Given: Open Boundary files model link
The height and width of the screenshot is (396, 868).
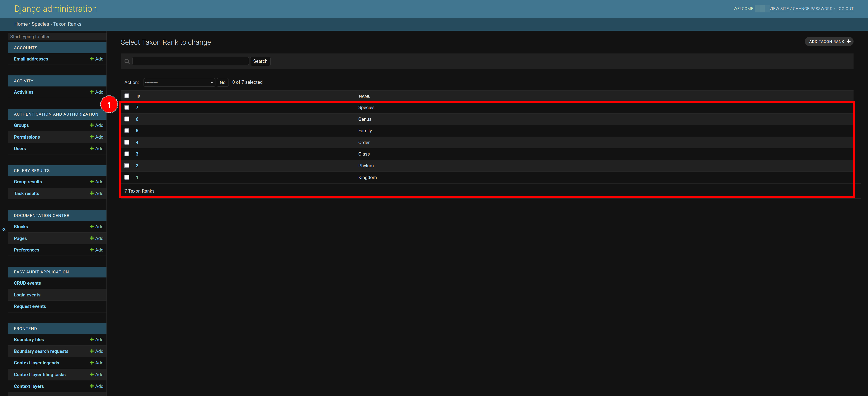Looking at the screenshot, I should 29,340.
